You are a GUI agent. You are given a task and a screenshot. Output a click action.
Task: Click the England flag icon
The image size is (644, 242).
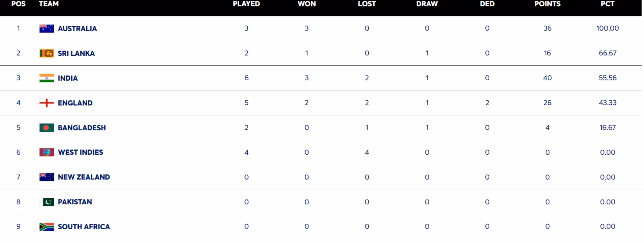coord(46,103)
